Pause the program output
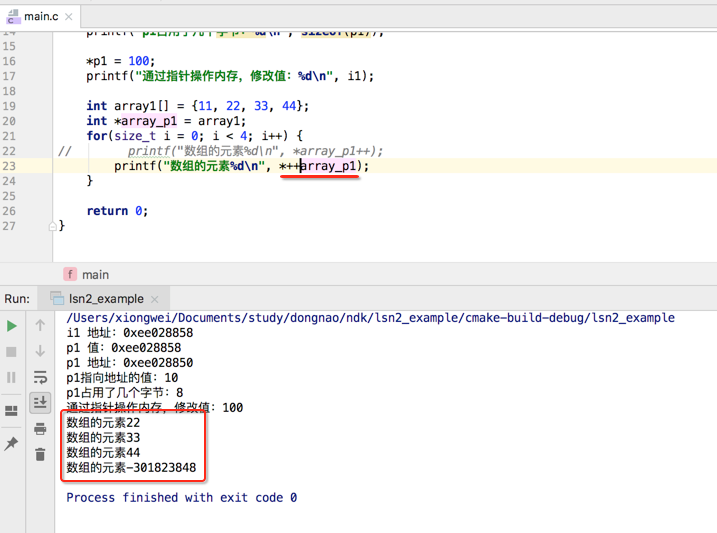This screenshot has width=717, height=533. pos(11,377)
